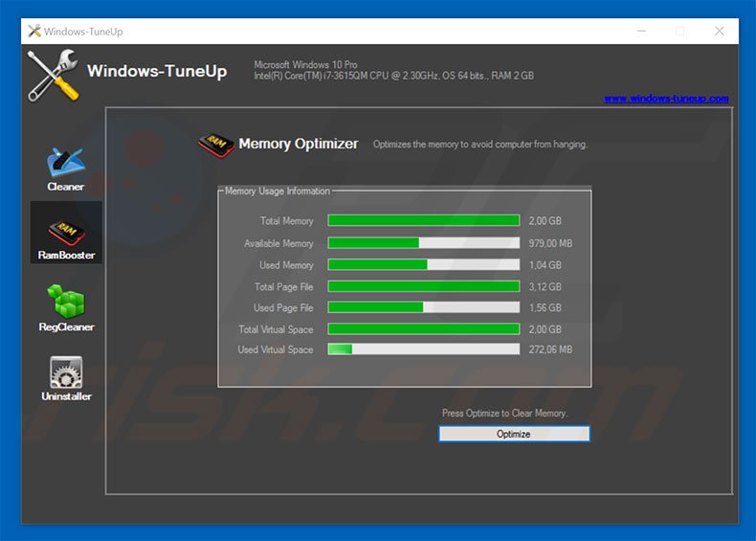Minimize the Windows-TuneUp window
This screenshot has width=756, height=541.
point(641,32)
